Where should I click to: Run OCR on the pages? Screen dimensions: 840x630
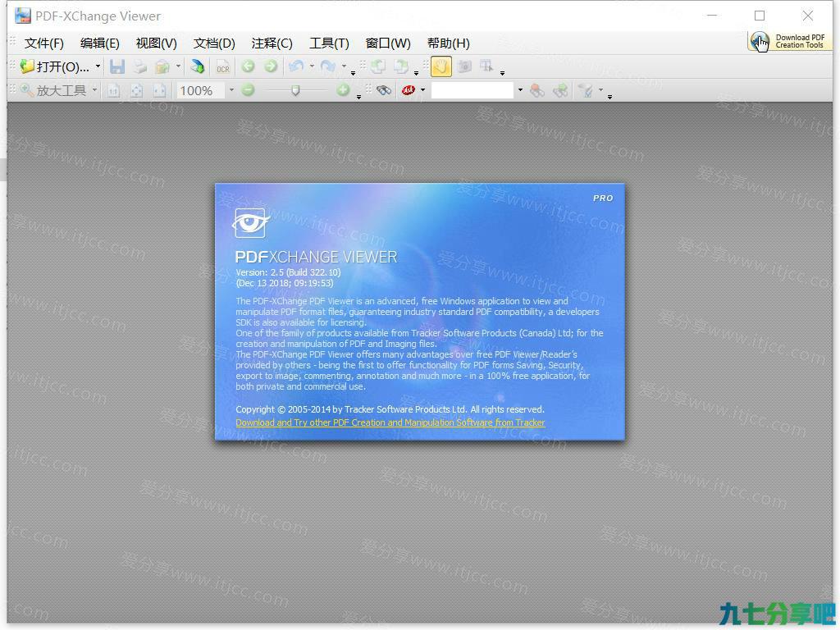coord(223,66)
